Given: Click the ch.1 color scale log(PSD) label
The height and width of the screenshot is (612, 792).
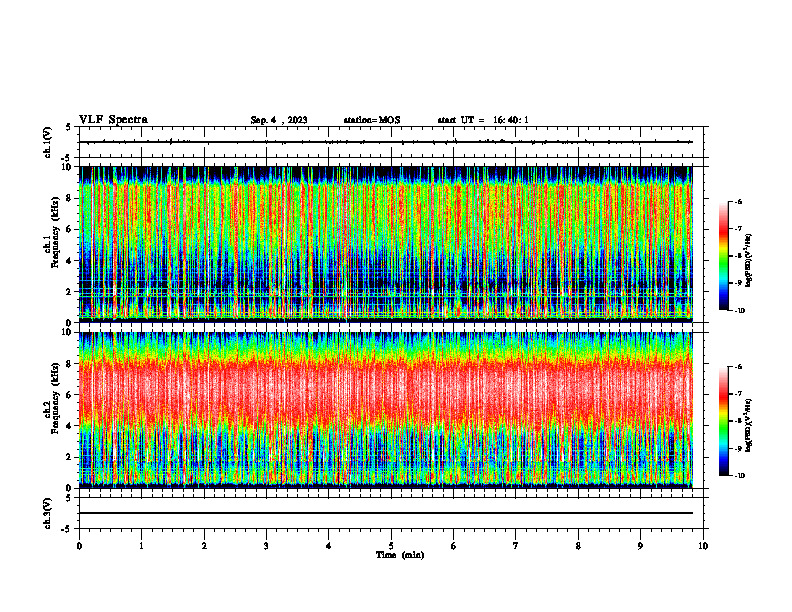Looking at the screenshot, I should coord(749,261).
